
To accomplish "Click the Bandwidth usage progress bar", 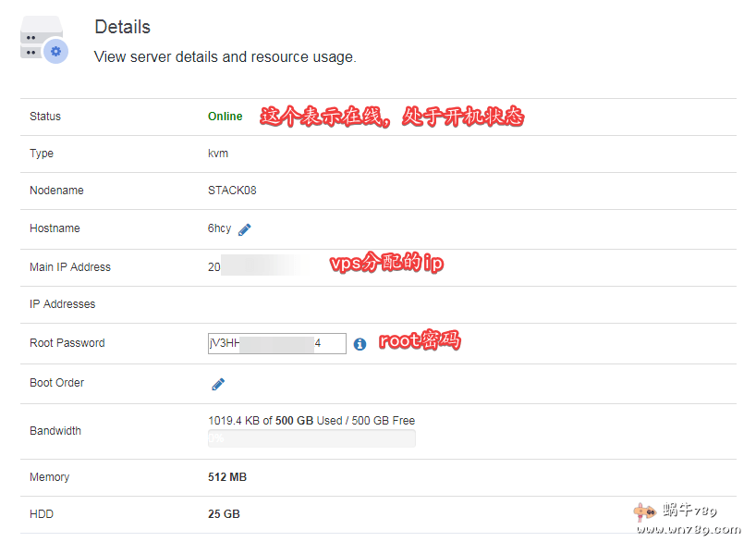I will click(x=311, y=438).
